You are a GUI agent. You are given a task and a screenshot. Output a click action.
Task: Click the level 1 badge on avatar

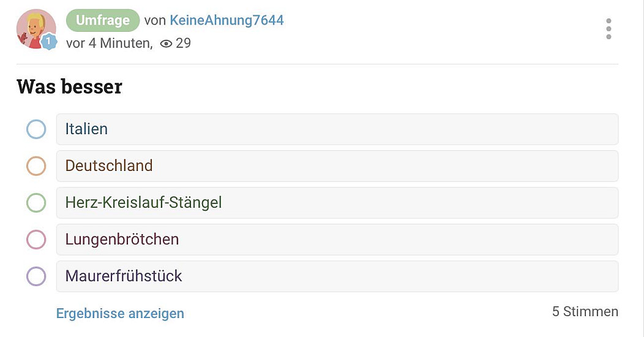pos(49,42)
